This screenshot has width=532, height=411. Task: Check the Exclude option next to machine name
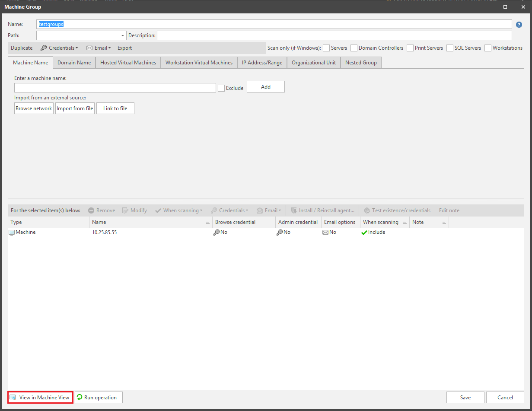click(221, 88)
